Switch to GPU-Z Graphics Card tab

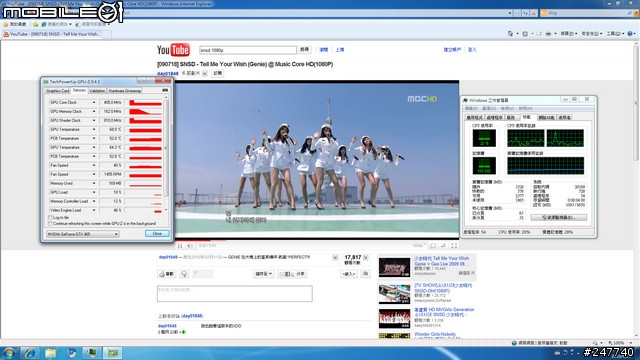coord(58,91)
